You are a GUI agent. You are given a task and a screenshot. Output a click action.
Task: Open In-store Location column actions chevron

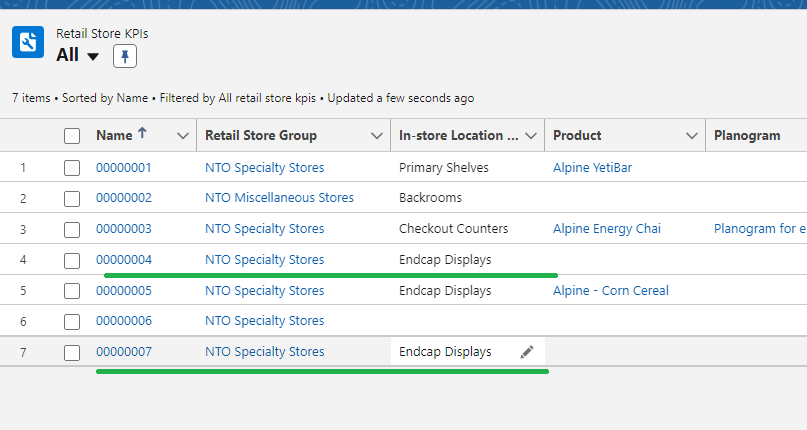(531, 136)
